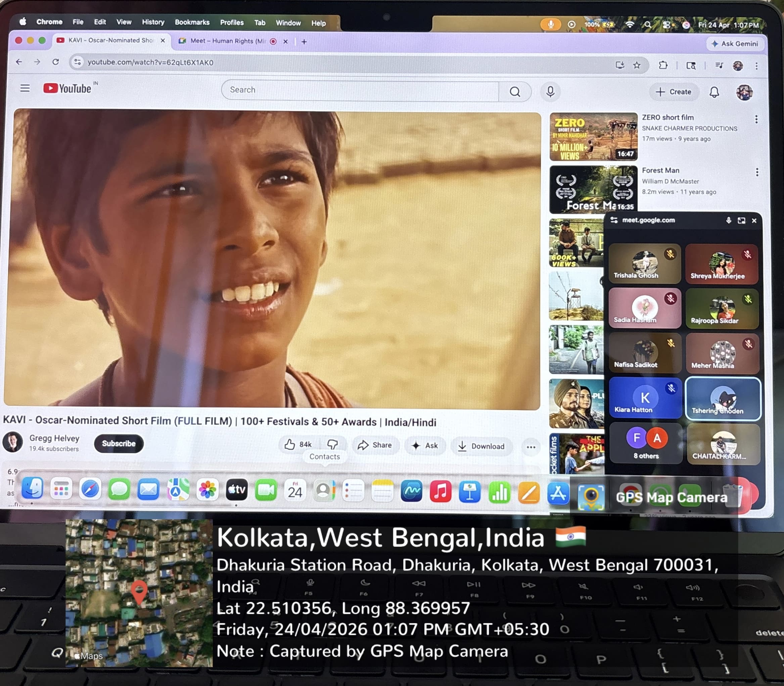Open the YouTube notifications bell
Image resolution: width=784 pixels, height=686 pixels.
[714, 92]
